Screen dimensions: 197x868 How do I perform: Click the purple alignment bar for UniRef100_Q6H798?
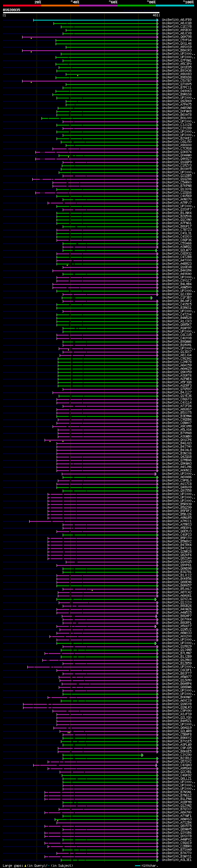pos(90,37)
